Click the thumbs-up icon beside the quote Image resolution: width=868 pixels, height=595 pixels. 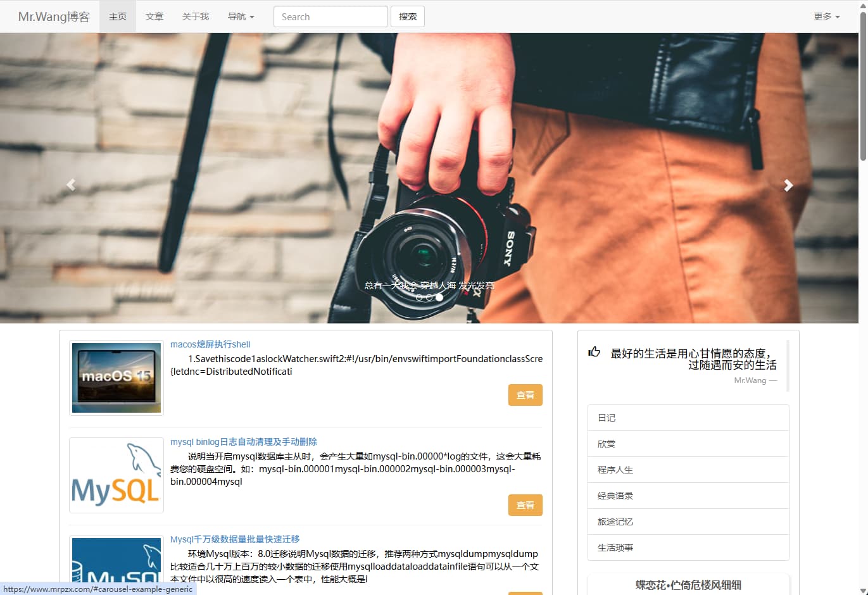click(593, 353)
